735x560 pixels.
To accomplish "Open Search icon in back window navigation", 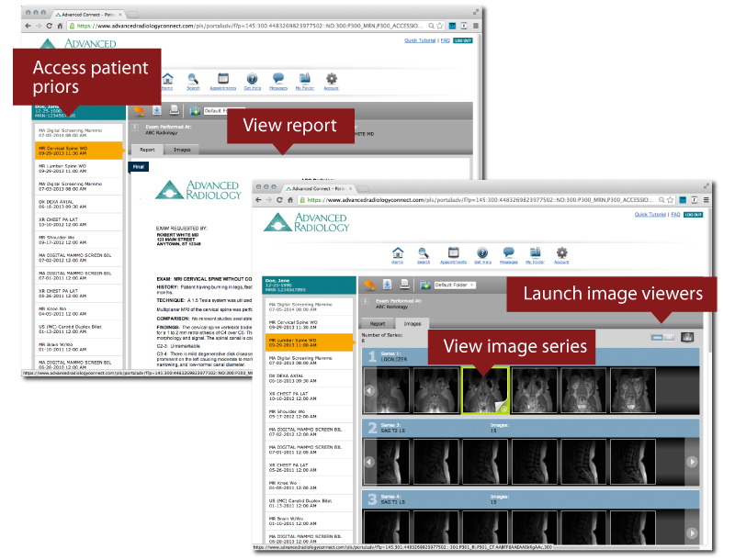I will [193, 80].
